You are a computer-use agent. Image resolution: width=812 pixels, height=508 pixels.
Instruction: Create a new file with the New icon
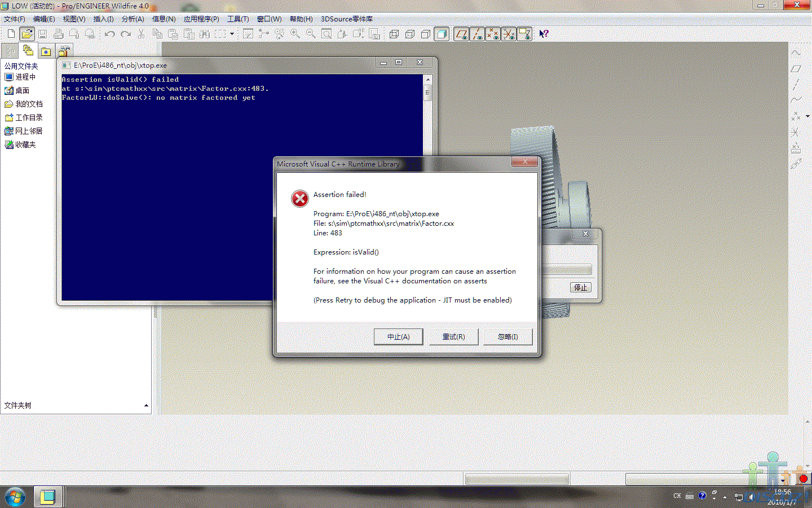(x=11, y=34)
